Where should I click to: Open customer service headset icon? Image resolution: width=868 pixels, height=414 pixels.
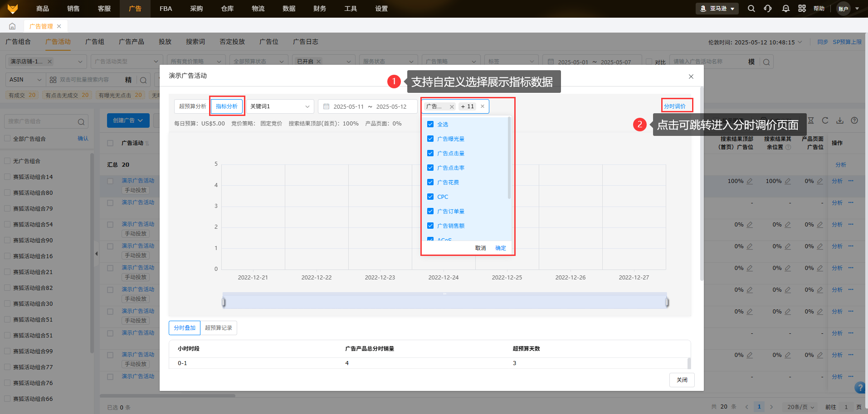tap(768, 9)
